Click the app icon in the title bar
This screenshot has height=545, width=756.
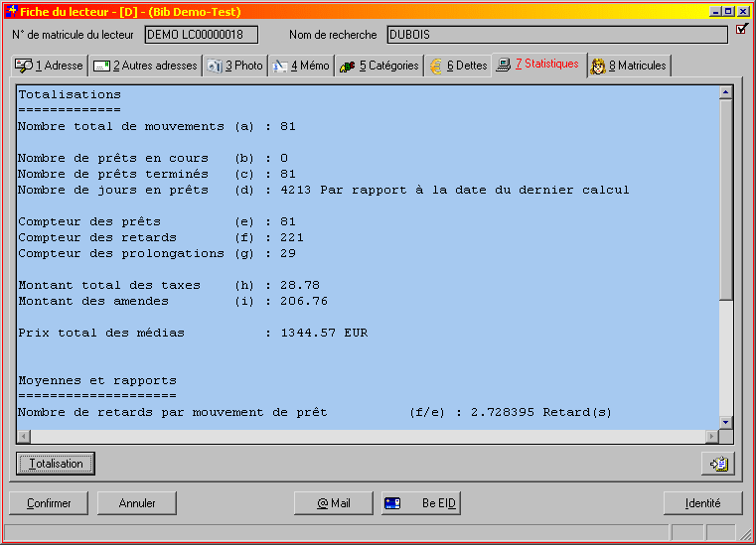pos(11,11)
